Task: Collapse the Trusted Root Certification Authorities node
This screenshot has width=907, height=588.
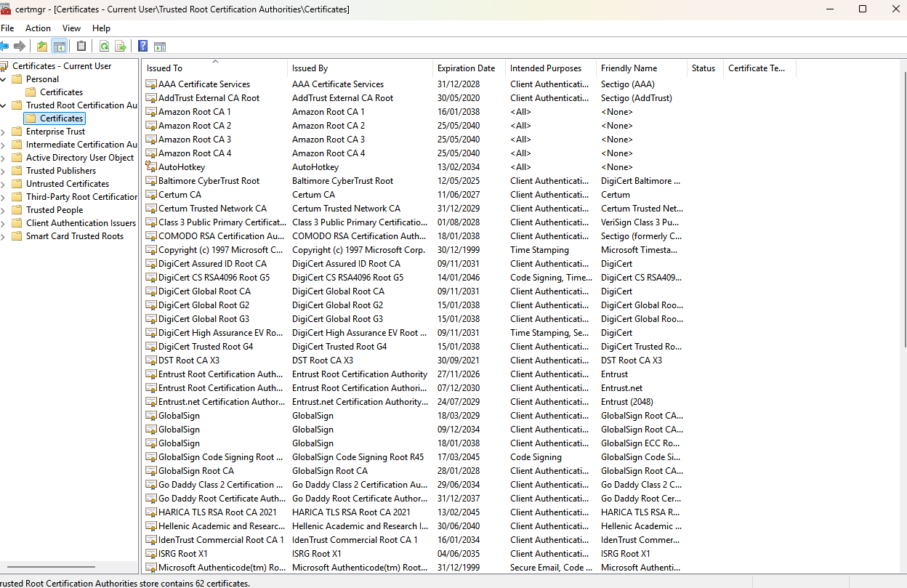Action: point(3,105)
